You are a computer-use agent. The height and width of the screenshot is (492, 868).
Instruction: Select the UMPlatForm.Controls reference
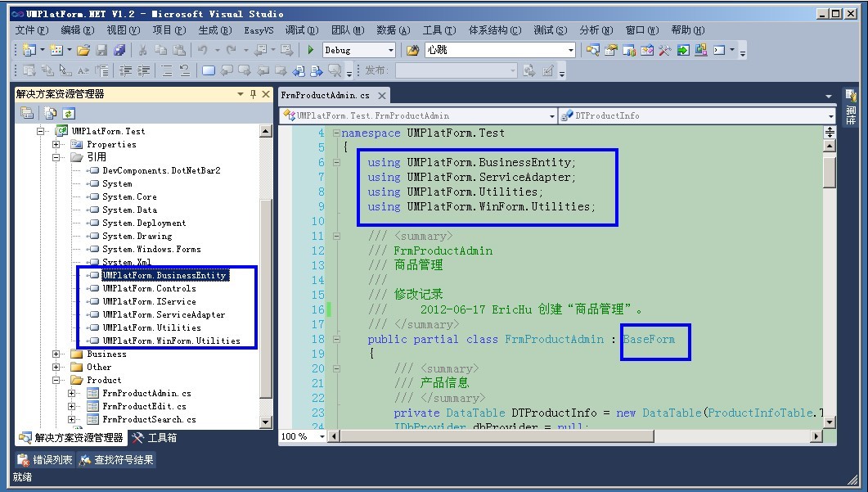(149, 289)
